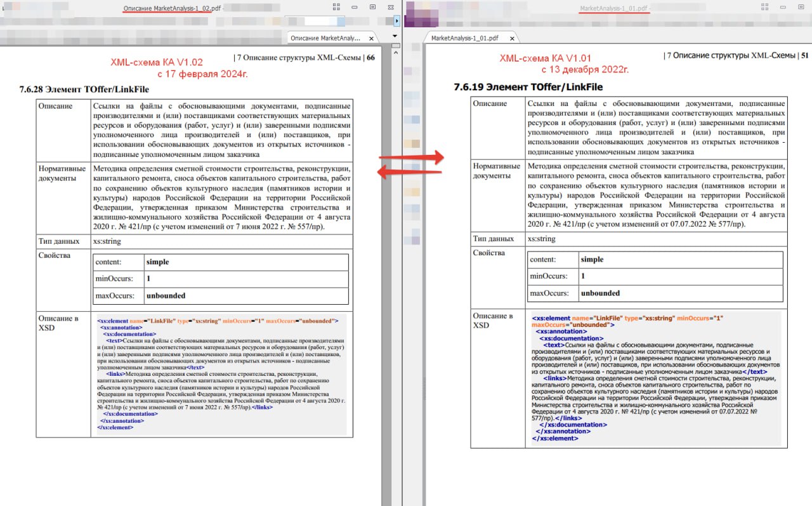Click heading '7.6.19 Элемент TOffer/LinkFile'
Screen dimensions: 812x506
click(x=528, y=87)
